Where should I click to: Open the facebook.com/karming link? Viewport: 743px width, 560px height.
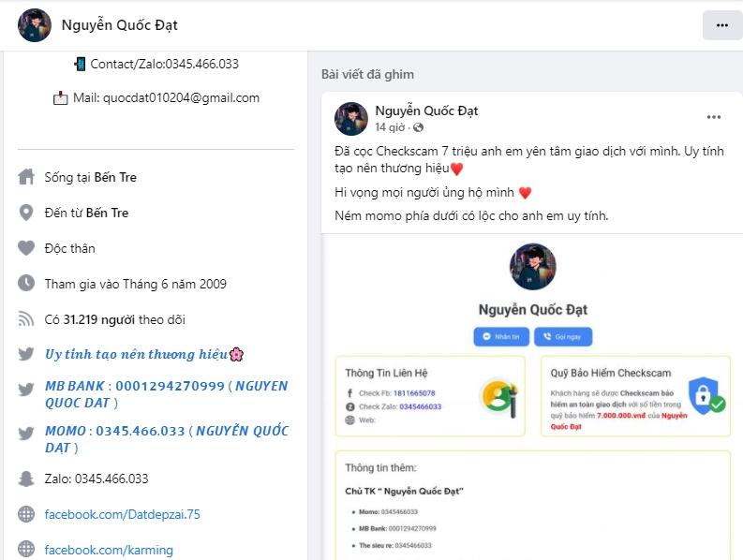pos(109,550)
